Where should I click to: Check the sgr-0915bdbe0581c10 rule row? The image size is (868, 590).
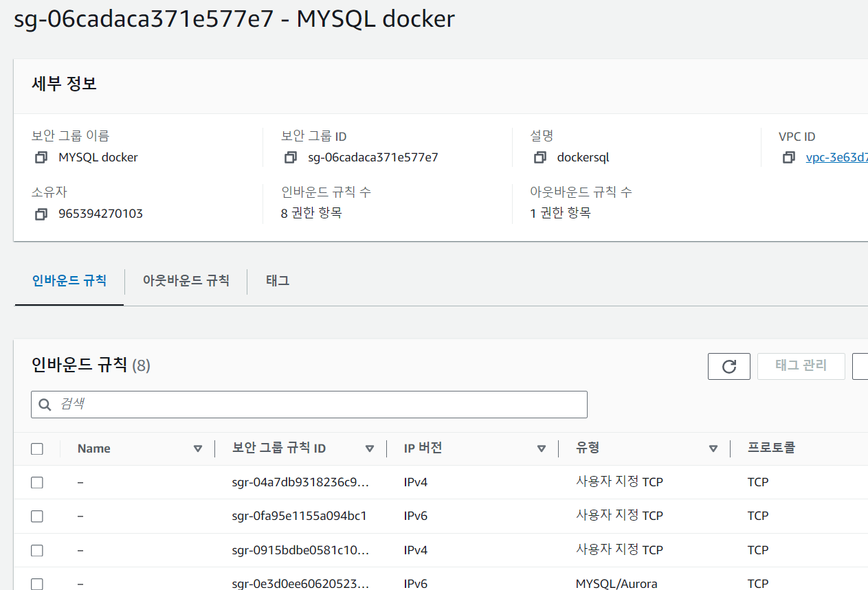(x=37, y=550)
